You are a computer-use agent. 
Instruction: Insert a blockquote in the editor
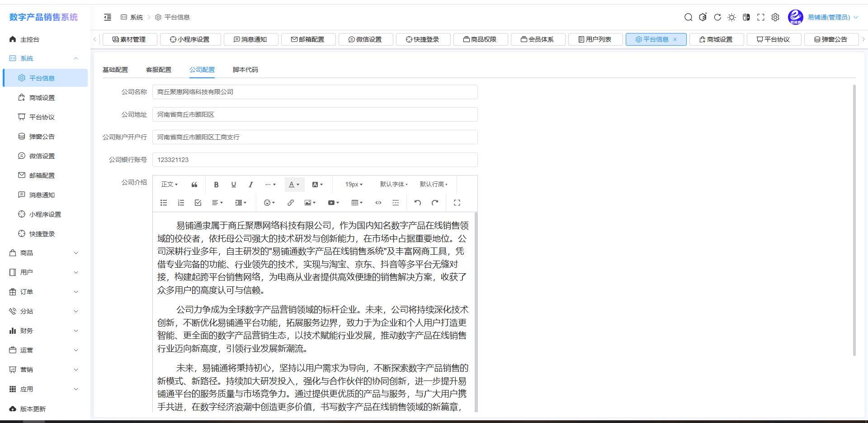click(x=194, y=185)
